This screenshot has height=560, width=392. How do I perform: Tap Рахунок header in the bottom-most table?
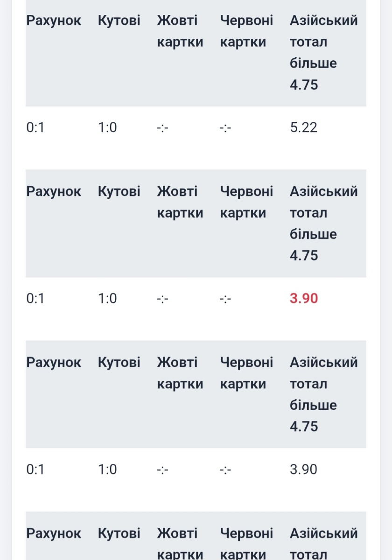(x=54, y=533)
